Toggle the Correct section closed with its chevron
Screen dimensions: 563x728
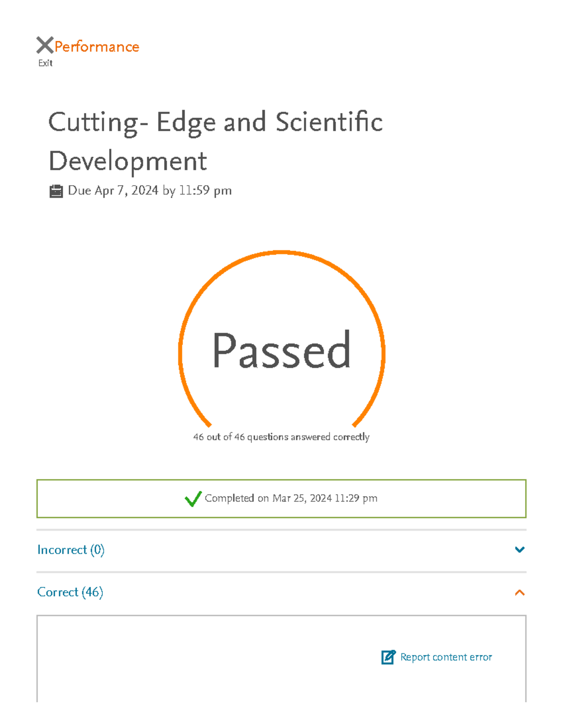pos(519,592)
